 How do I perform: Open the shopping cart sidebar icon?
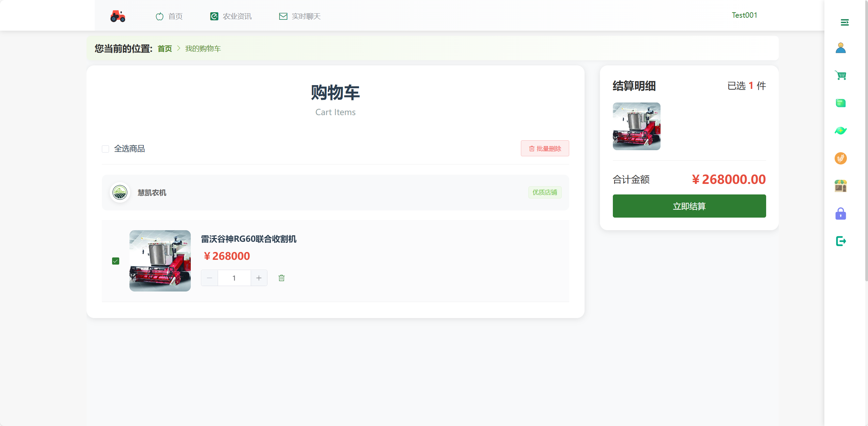(x=841, y=75)
